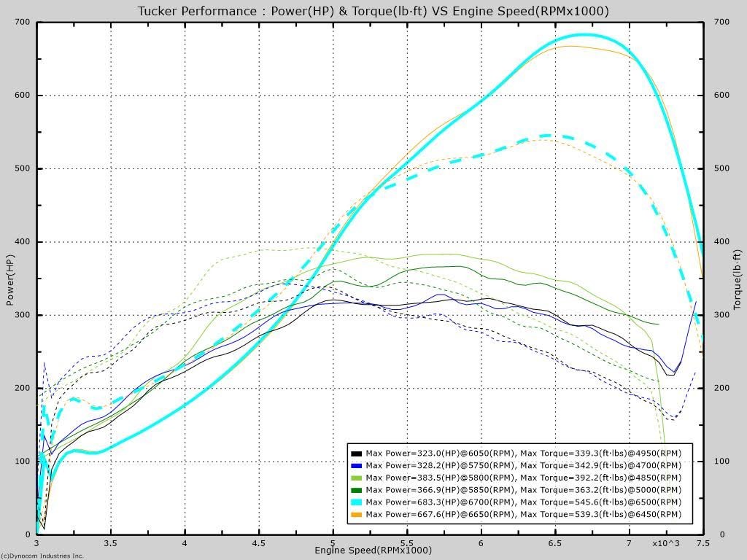747x560 pixels.
Task: Click the '3.5' engine speed tick label
Action: tap(111, 543)
